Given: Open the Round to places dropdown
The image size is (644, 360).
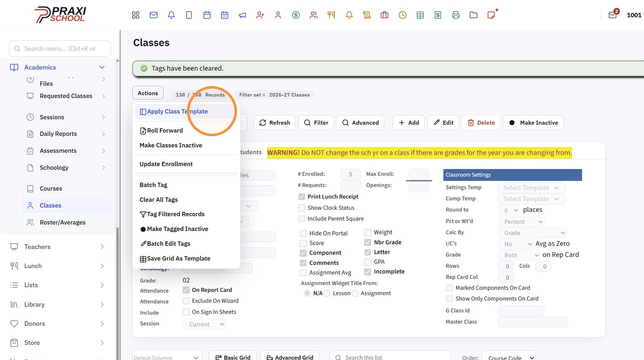Looking at the screenshot, I should pos(509,210).
